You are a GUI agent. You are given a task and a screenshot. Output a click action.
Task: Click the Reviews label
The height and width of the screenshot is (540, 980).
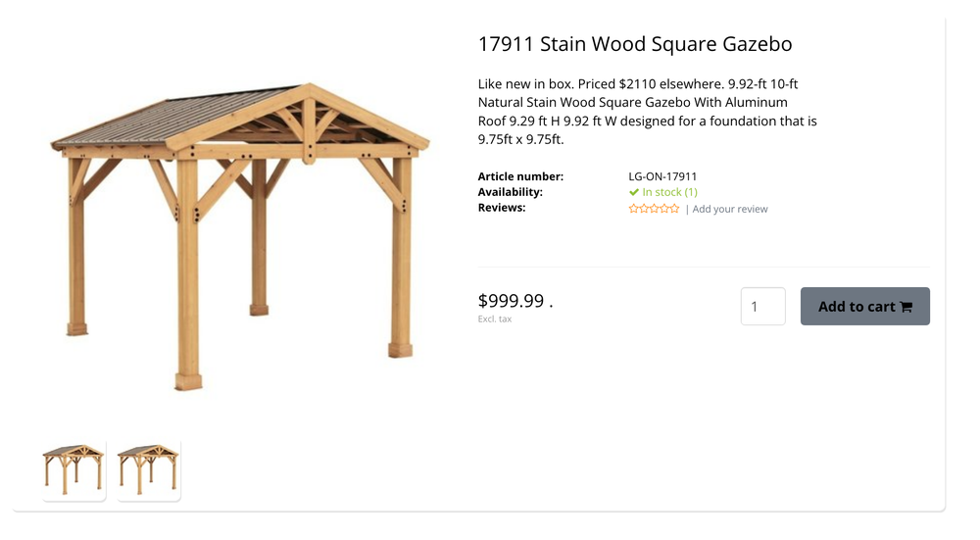pyautogui.click(x=502, y=208)
